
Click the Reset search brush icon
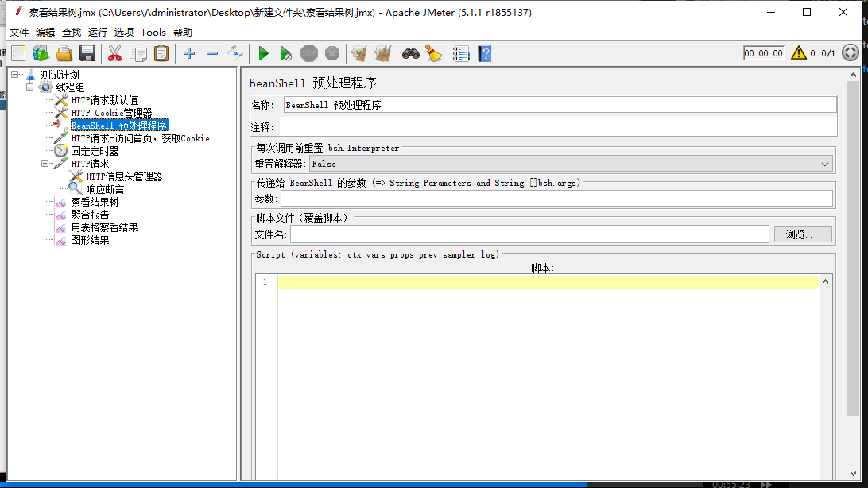coord(433,54)
